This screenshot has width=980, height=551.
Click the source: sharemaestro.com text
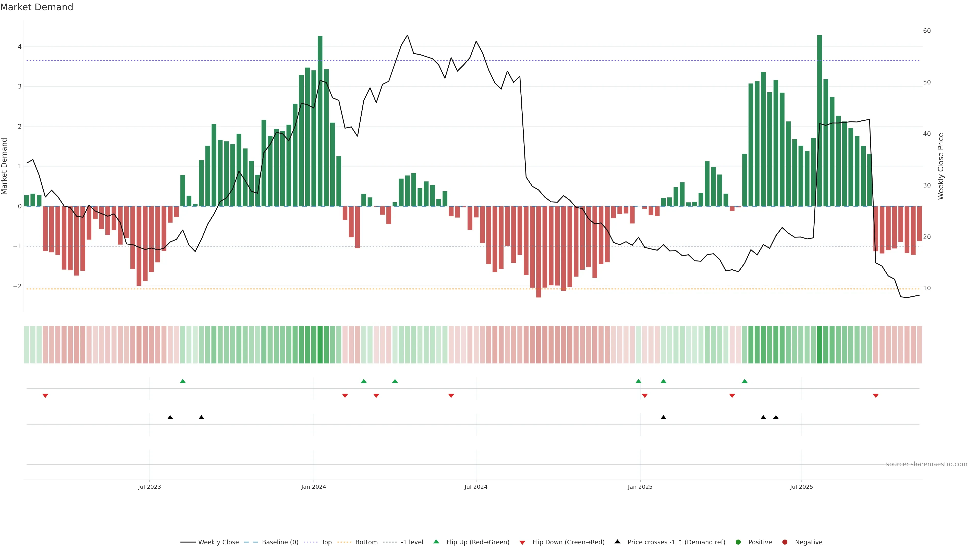(x=926, y=464)
